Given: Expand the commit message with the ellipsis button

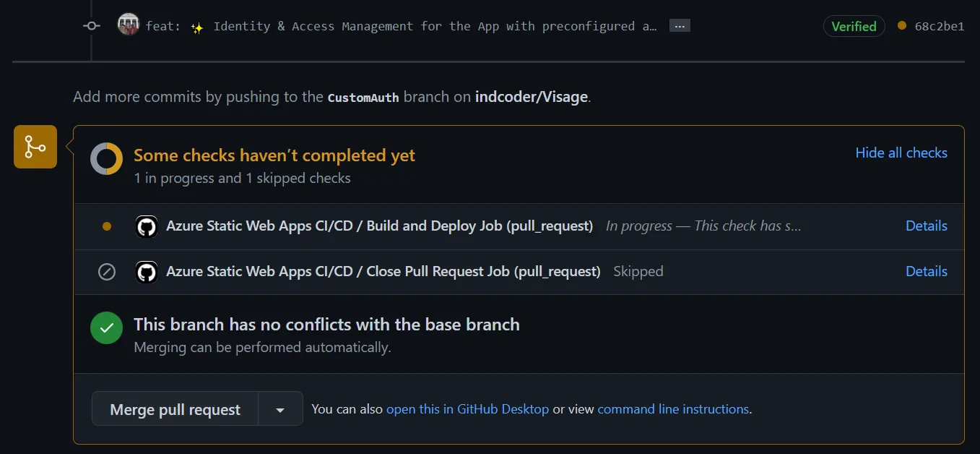Looking at the screenshot, I should [679, 26].
